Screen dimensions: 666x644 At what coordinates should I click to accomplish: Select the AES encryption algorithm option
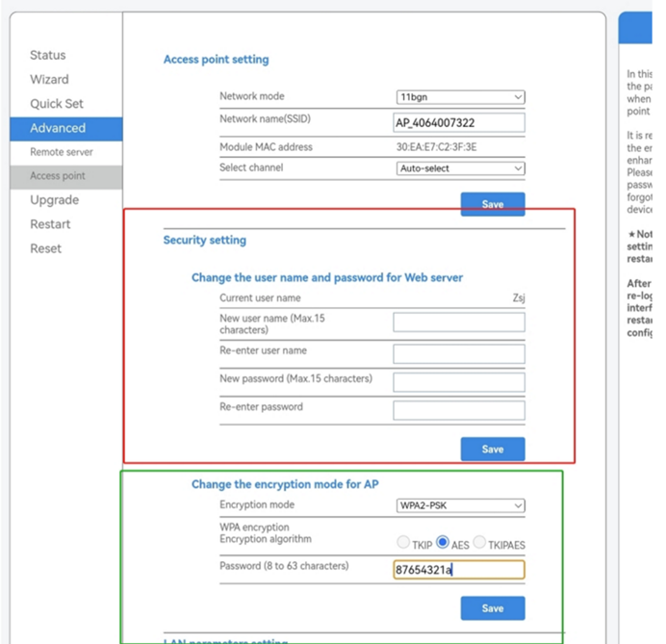[x=443, y=544]
